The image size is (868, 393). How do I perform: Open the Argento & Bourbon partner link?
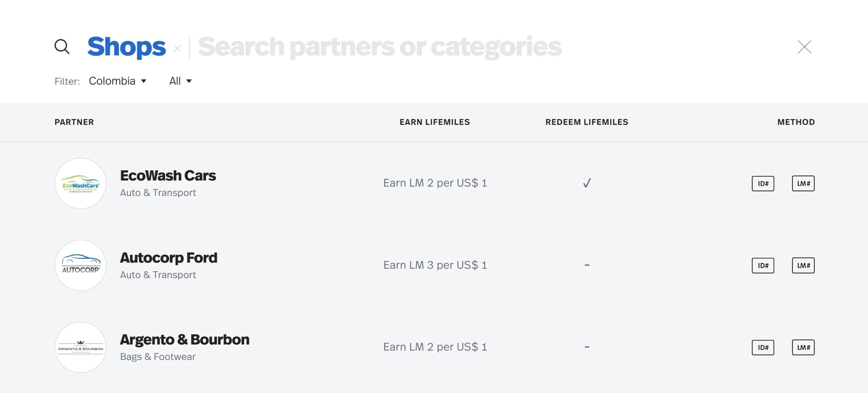[x=185, y=340]
